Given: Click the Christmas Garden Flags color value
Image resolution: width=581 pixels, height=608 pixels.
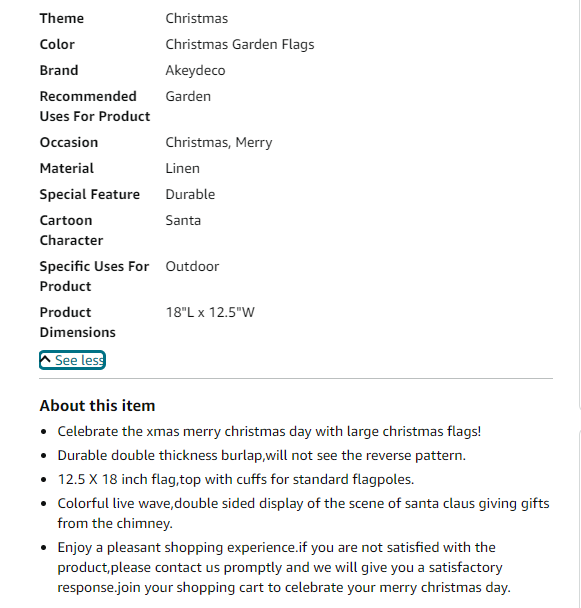Looking at the screenshot, I should [240, 45].
